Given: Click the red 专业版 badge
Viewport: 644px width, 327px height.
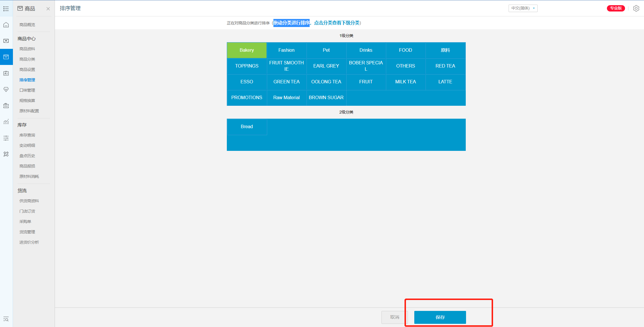Looking at the screenshot, I should tap(616, 8).
